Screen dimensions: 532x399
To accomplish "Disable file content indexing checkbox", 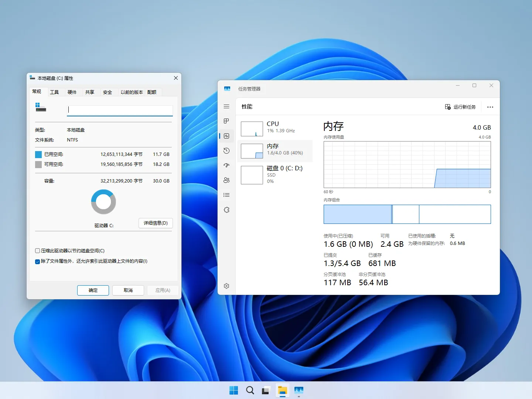I will coord(37,261).
